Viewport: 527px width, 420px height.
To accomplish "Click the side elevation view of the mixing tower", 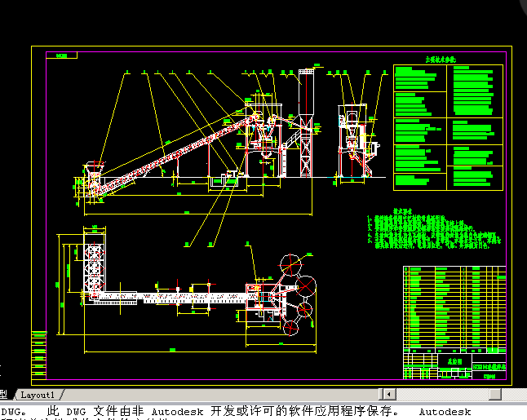I will 358,140.
